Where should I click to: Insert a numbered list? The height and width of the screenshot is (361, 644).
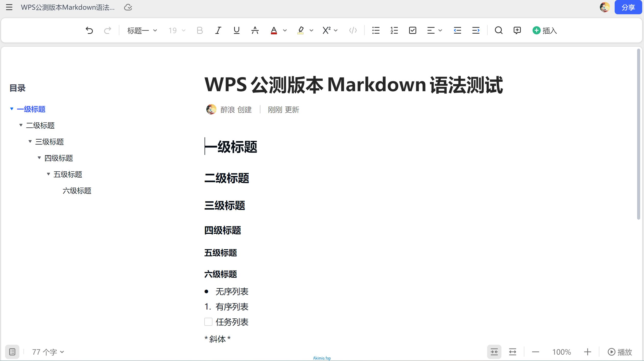pos(394,30)
